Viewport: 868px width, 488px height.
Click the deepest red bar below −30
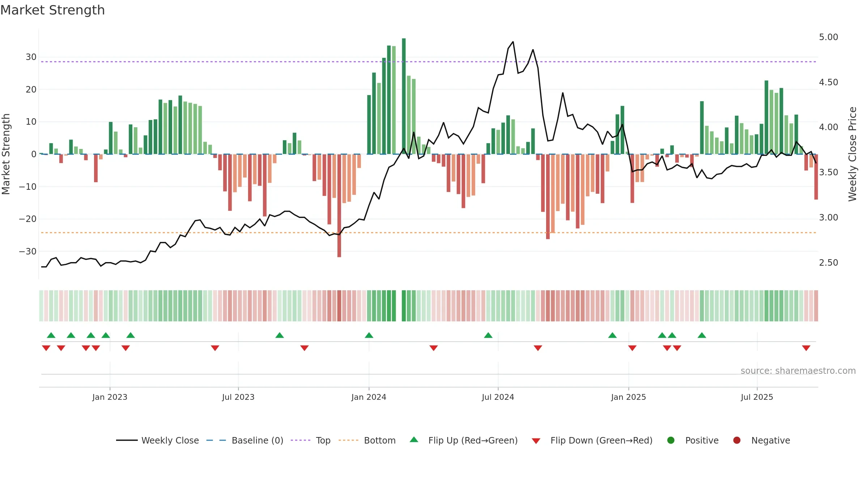[x=339, y=206]
